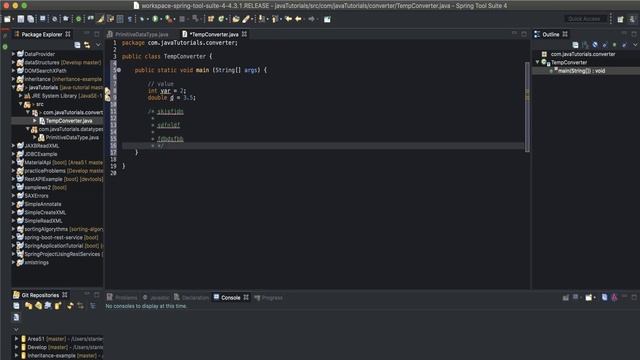Image resolution: width=640 pixels, height=360 pixels.
Task: Click warning marker beside int var line
Action: click(x=107, y=91)
